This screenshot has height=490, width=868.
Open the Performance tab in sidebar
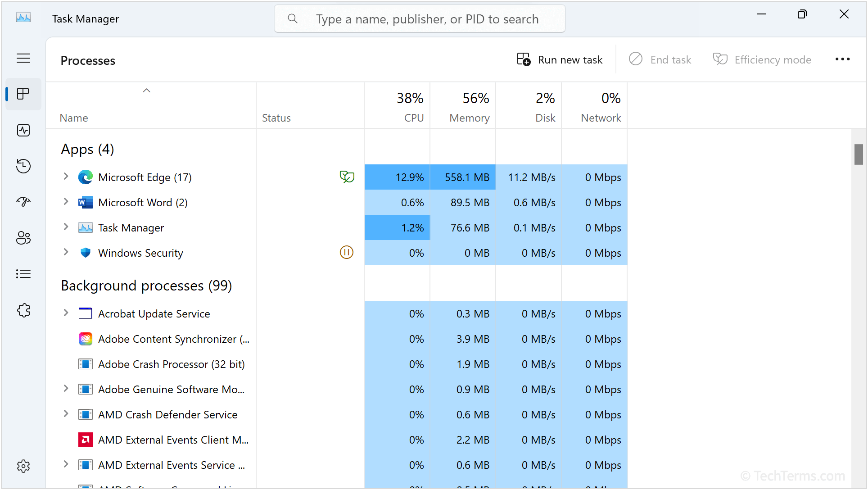(x=23, y=130)
